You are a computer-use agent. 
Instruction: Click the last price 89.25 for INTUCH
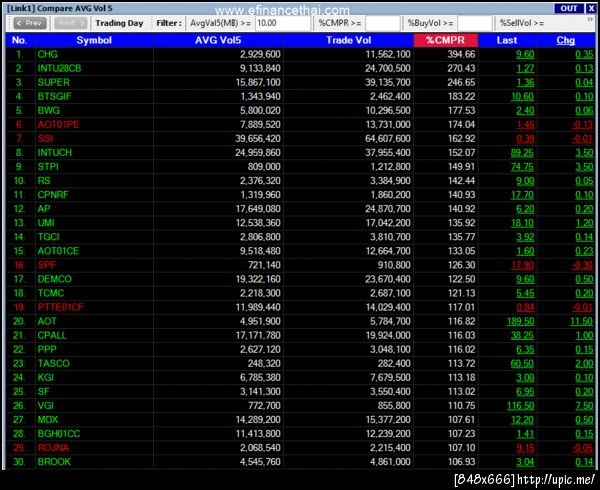tap(522, 153)
